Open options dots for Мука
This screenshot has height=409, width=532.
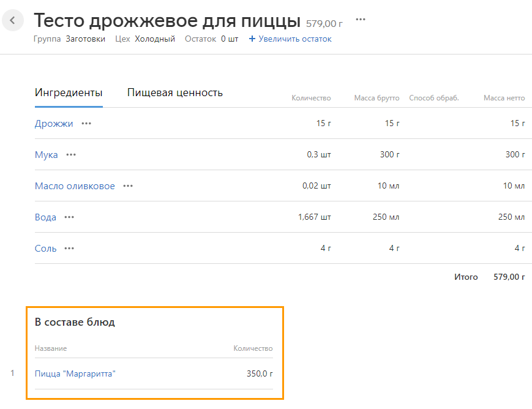tap(71, 155)
